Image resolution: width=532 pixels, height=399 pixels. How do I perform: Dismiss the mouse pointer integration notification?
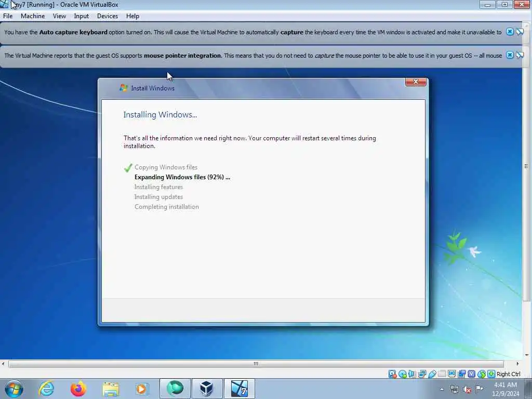pyautogui.click(x=510, y=55)
